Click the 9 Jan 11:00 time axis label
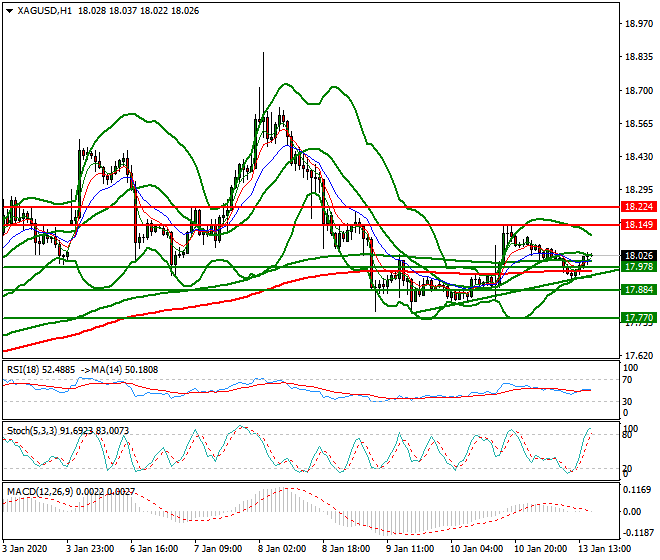The image size is (660, 560). (410, 549)
